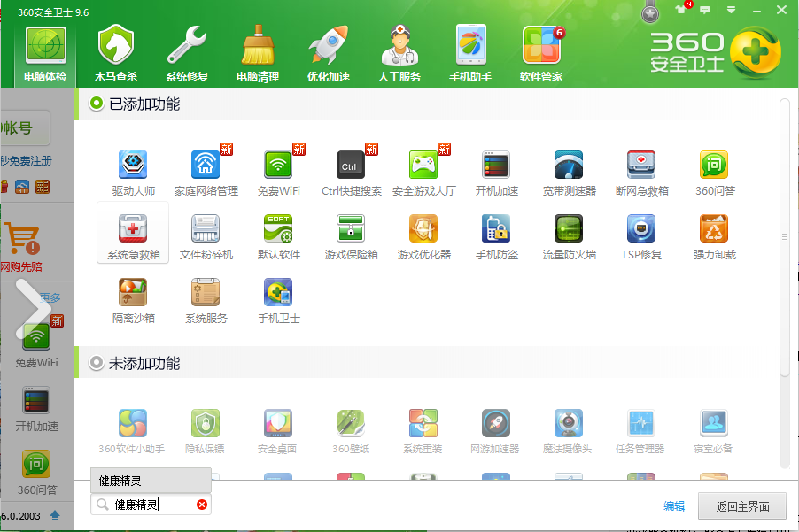Viewport: 799px width, 532px height.
Task: Open 断网急救箱
Action: pos(641,173)
